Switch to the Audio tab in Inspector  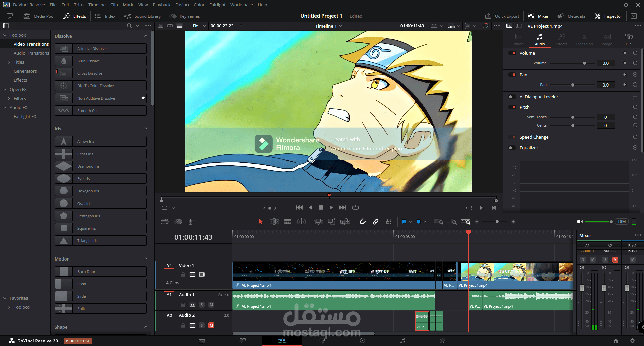[x=540, y=39]
